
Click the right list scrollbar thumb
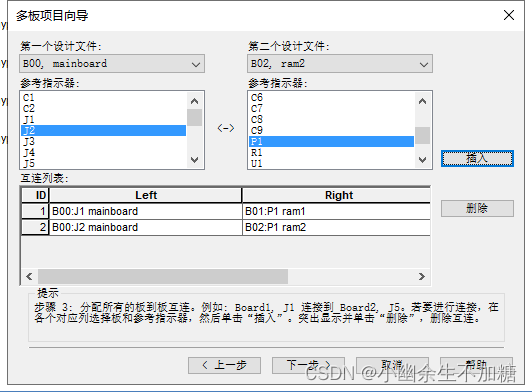[422, 135]
